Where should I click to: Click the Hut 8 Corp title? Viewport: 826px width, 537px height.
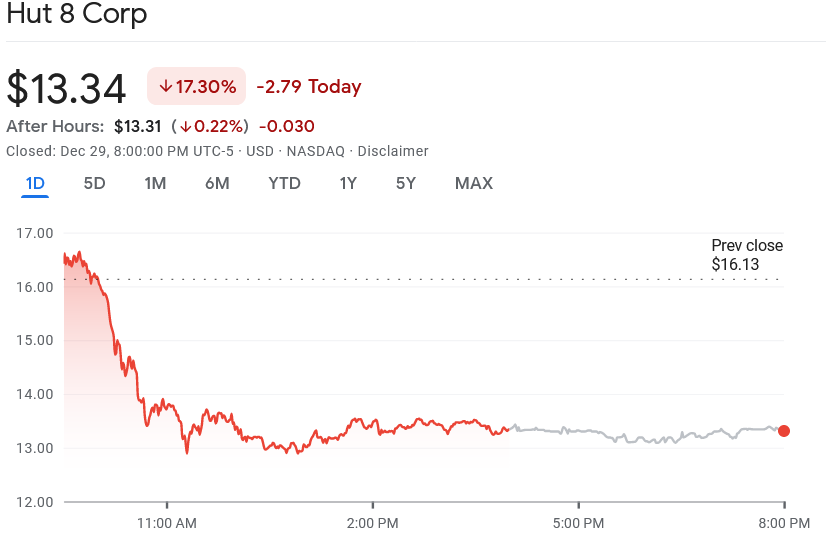tap(77, 13)
